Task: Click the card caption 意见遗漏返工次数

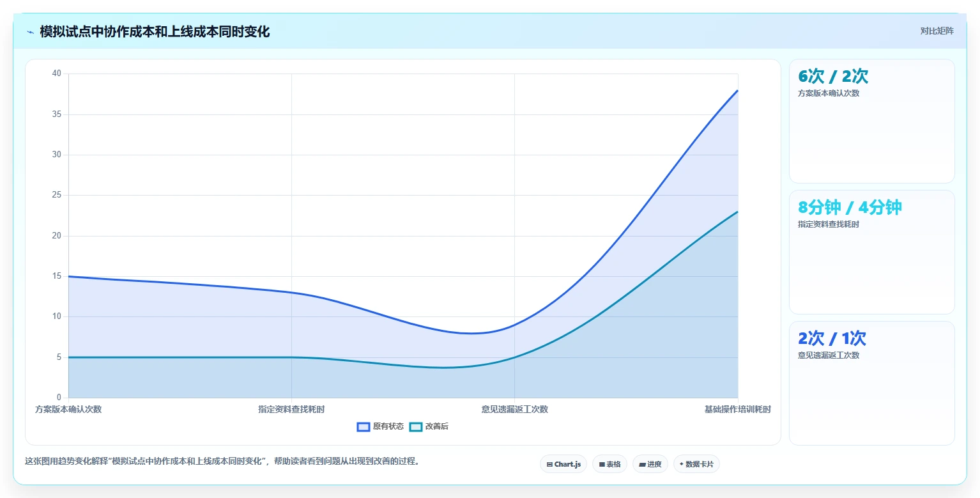Action: click(x=829, y=355)
